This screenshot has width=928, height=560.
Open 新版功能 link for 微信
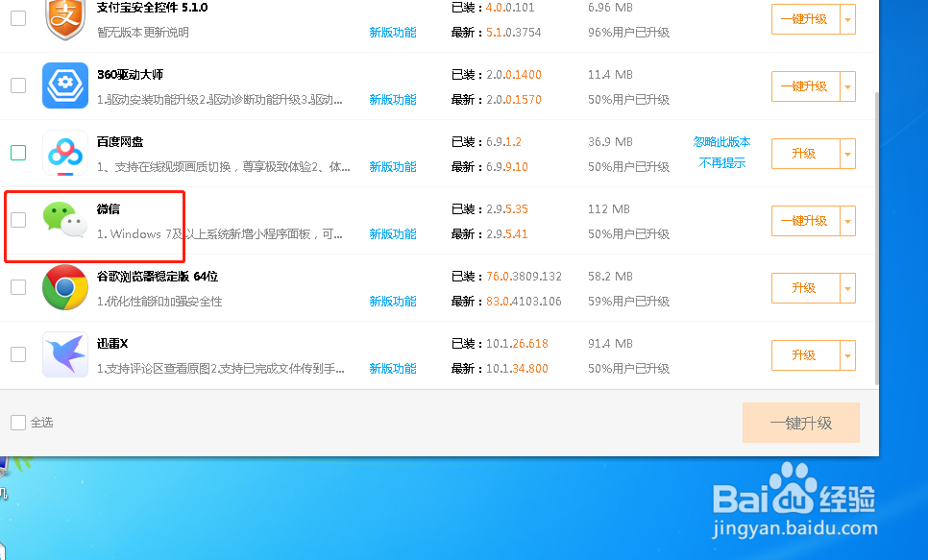pos(392,233)
